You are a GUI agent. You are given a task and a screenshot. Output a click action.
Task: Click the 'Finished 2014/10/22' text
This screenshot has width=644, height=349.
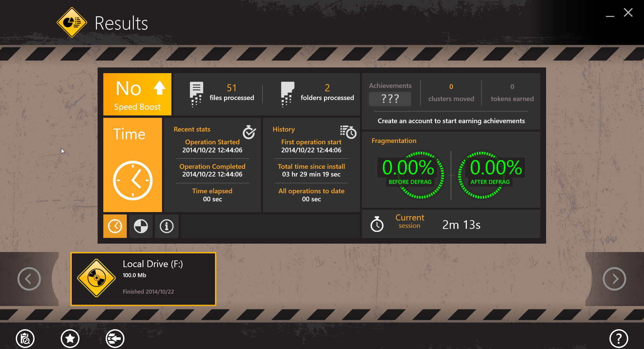tap(148, 292)
